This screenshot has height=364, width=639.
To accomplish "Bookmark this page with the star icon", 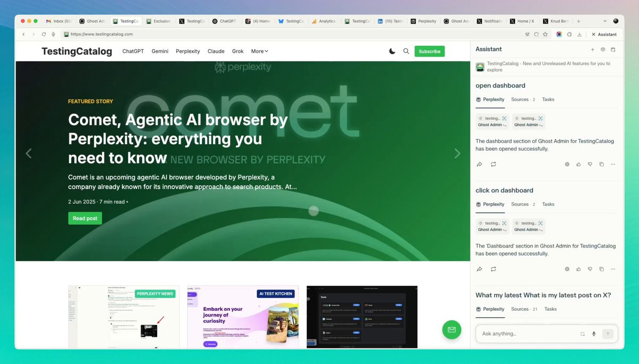I will tap(545, 34).
